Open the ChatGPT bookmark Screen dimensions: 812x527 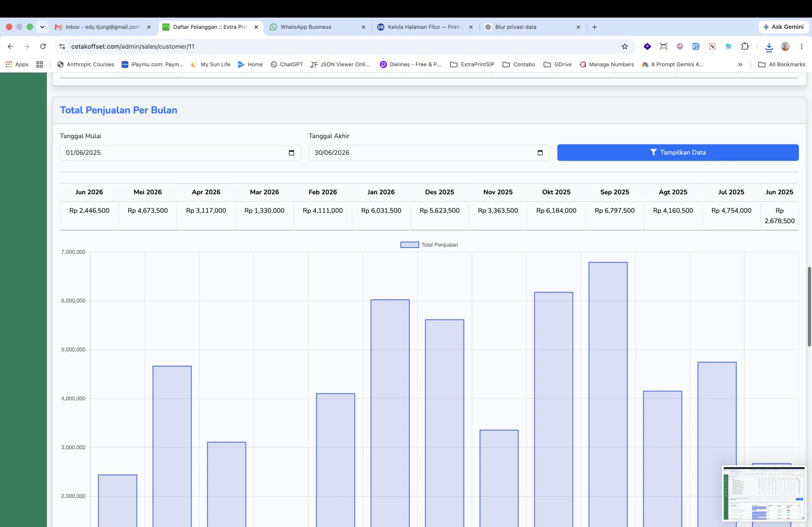point(286,64)
